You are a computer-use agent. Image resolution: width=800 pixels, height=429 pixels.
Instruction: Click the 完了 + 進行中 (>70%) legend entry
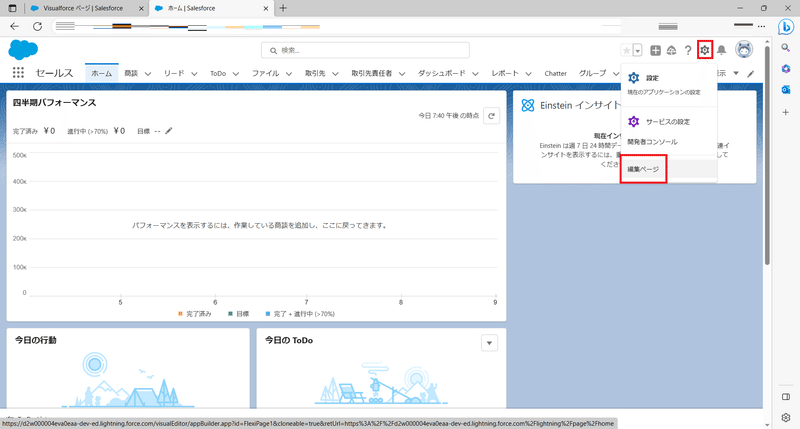[300, 314]
